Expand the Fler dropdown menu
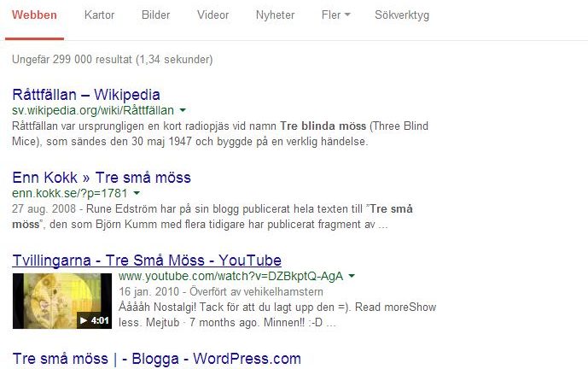This screenshot has height=369, width=588. [x=336, y=15]
